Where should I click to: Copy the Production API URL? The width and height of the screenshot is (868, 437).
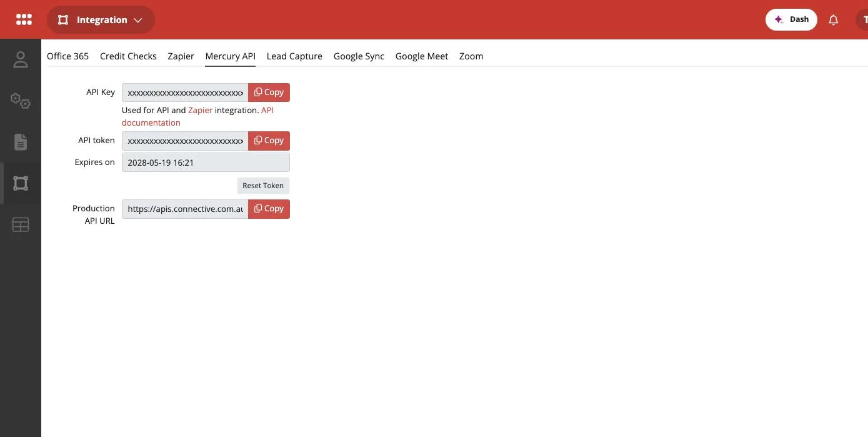tap(269, 209)
